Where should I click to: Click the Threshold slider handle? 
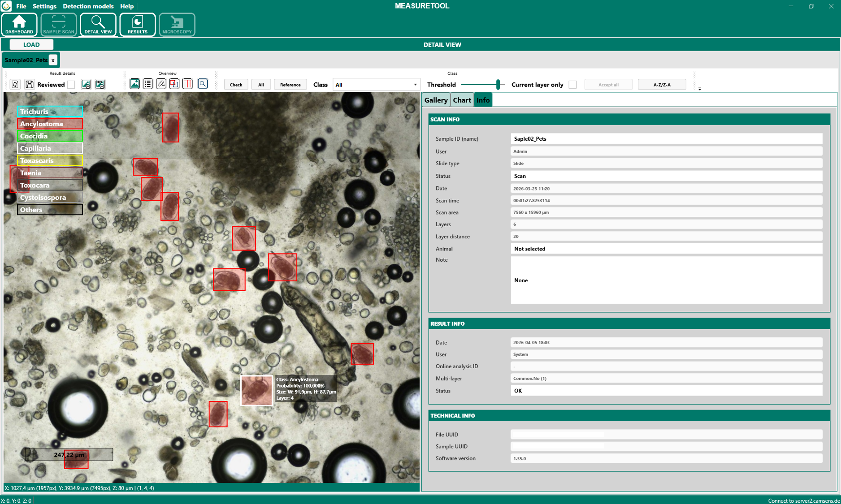pyautogui.click(x=498, y=85)
